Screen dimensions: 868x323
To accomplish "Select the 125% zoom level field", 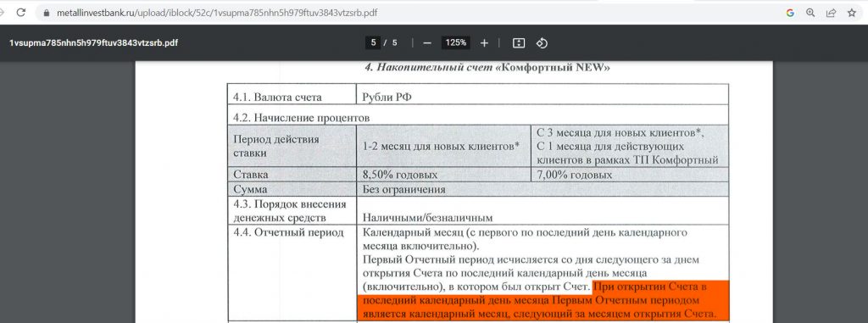I will point(455,42).
